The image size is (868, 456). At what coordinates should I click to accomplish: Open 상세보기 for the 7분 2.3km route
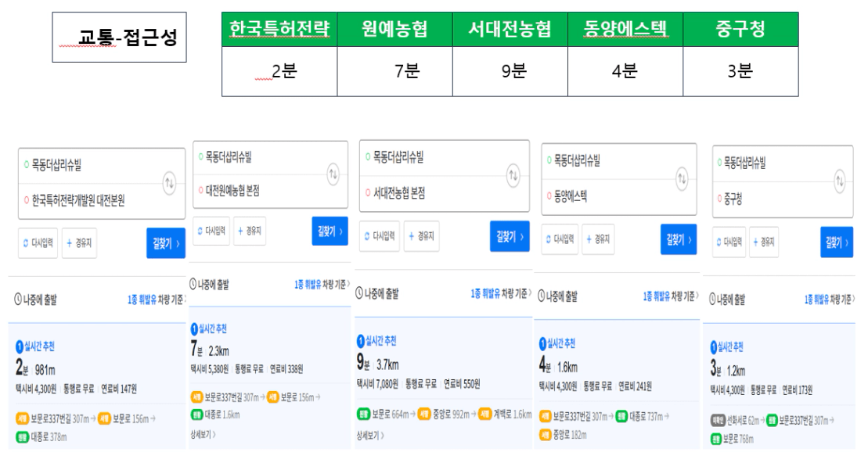pyautogui.click(x=204, y=433)
